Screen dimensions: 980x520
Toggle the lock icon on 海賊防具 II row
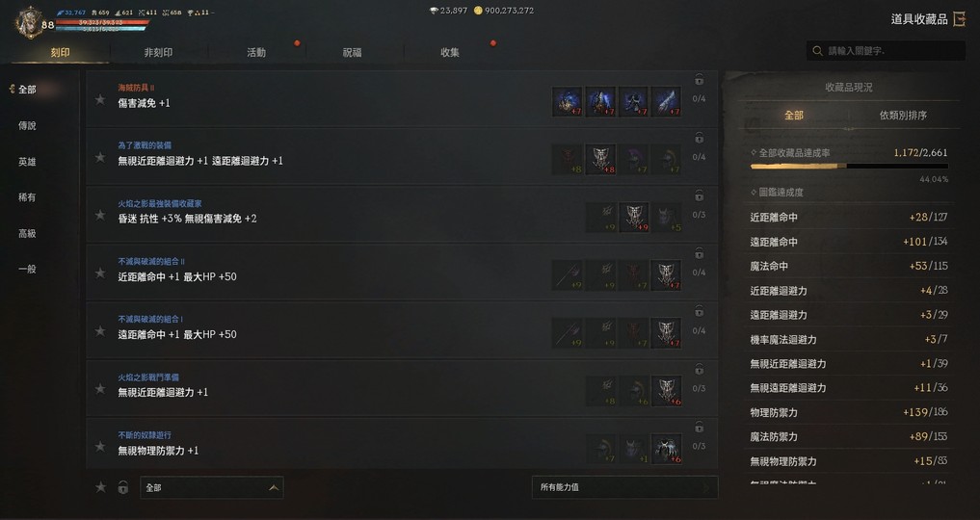point(699,80)
